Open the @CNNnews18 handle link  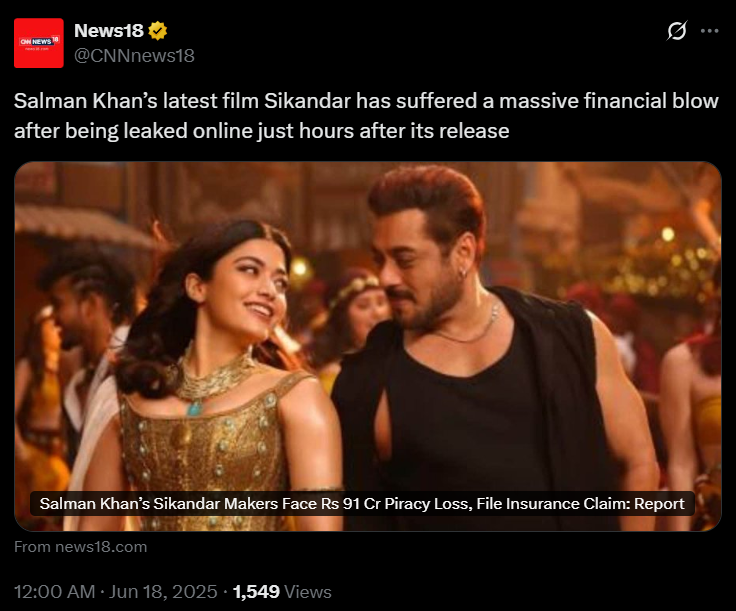pyautogui.click(x=134, y=56)
